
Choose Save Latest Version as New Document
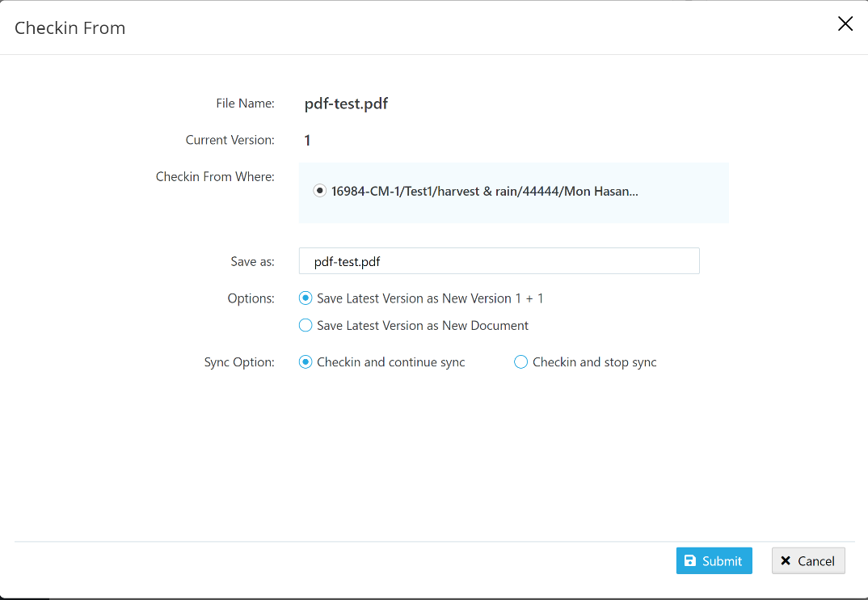pos(305,326)
